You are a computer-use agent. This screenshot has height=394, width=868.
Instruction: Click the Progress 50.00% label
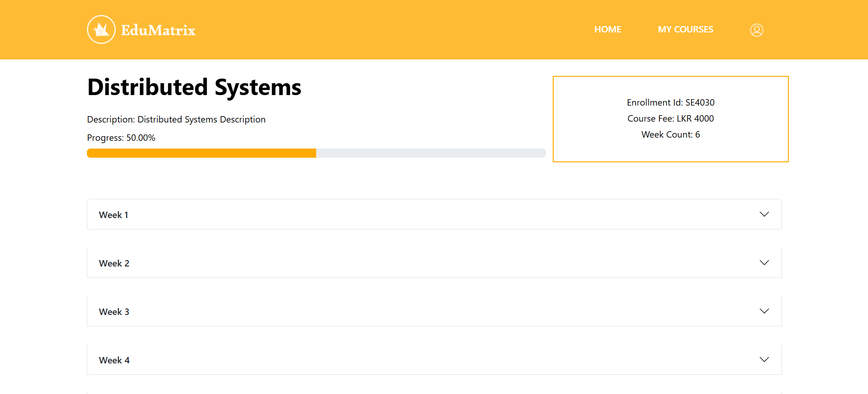[x=121, y=138]
